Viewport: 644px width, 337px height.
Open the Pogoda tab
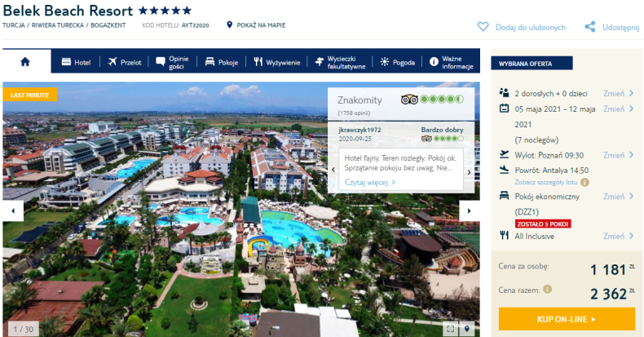point(397,62)
